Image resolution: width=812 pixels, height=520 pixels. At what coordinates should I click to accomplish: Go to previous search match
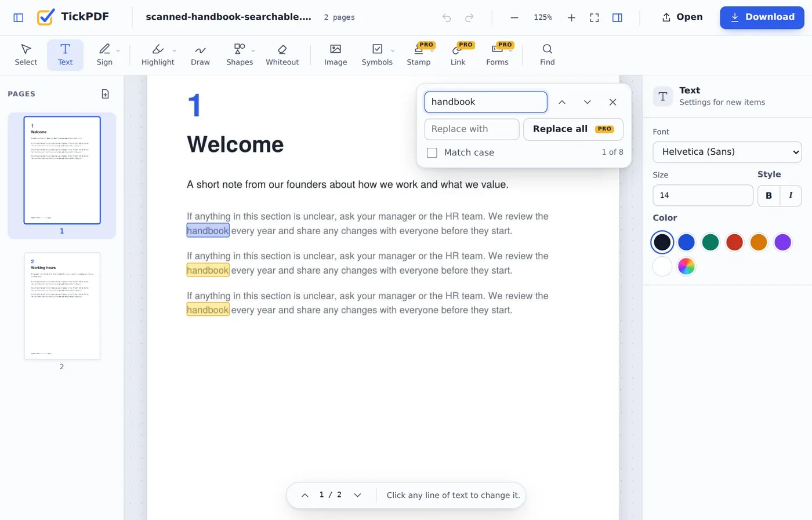(x=562, y=102)
